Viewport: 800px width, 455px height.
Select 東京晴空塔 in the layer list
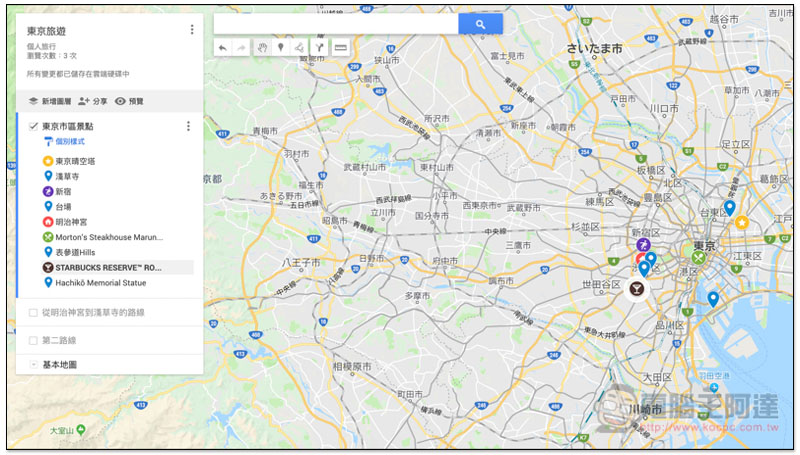[x=75, y=161]
